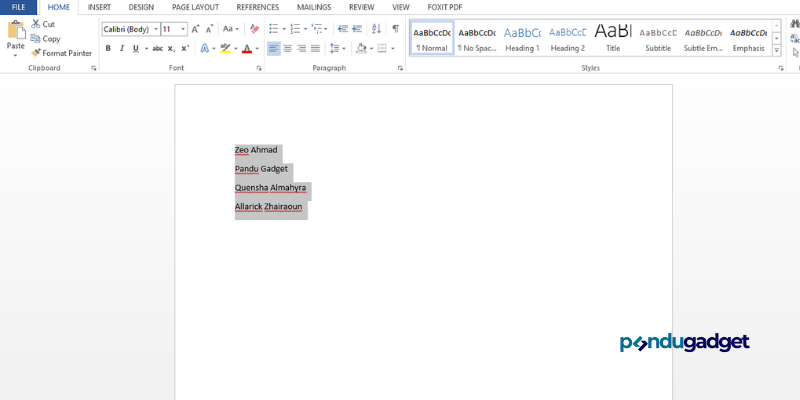Center the selected text
Image resolution: width=800 pixels, height=400 pixels.
[x=288, y=48]
